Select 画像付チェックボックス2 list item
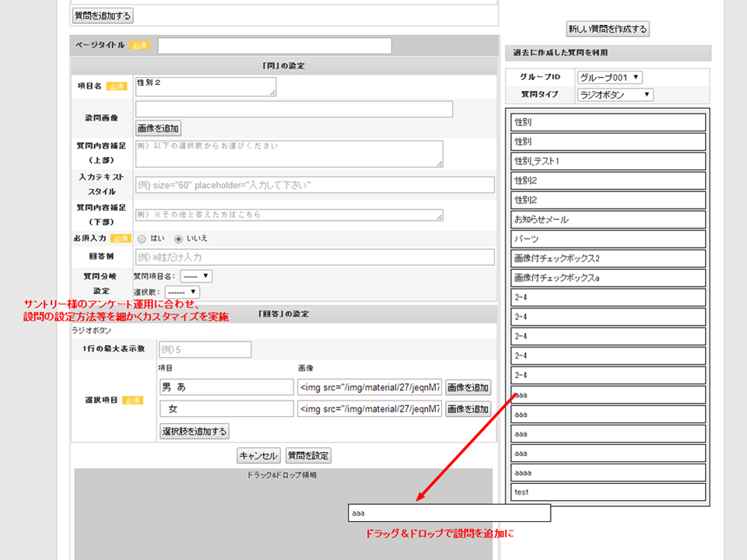 point(608,258)
